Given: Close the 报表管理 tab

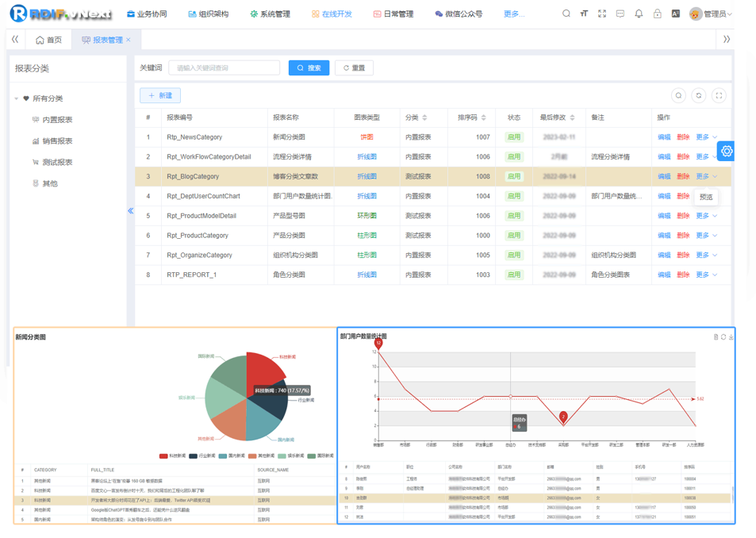Looking at the screenshot, I should coord(129,40).
